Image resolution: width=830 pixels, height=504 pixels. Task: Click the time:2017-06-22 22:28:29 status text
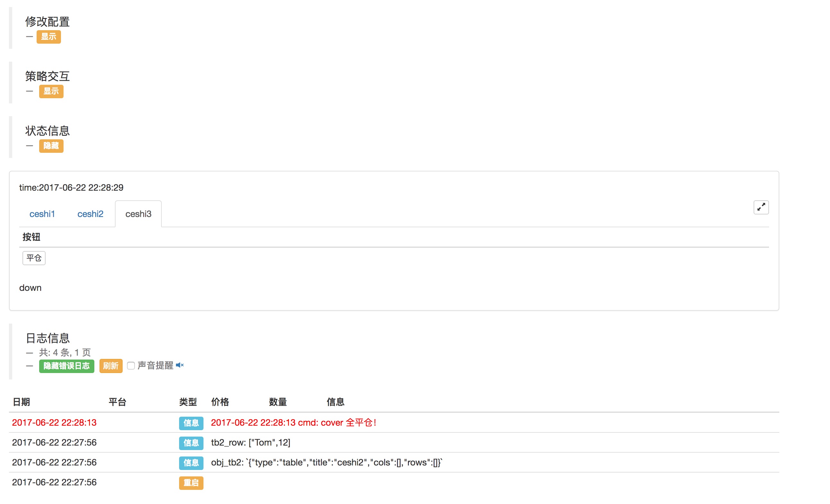pyautogui.click(x=71, y=187)
